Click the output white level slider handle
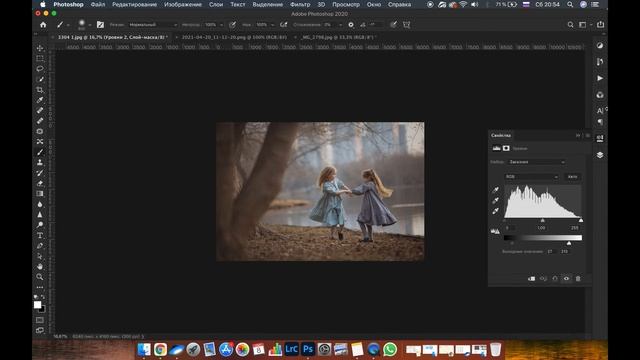Image resolution: width=640 pixels, height=360 pixels. (x=569, y=243)
